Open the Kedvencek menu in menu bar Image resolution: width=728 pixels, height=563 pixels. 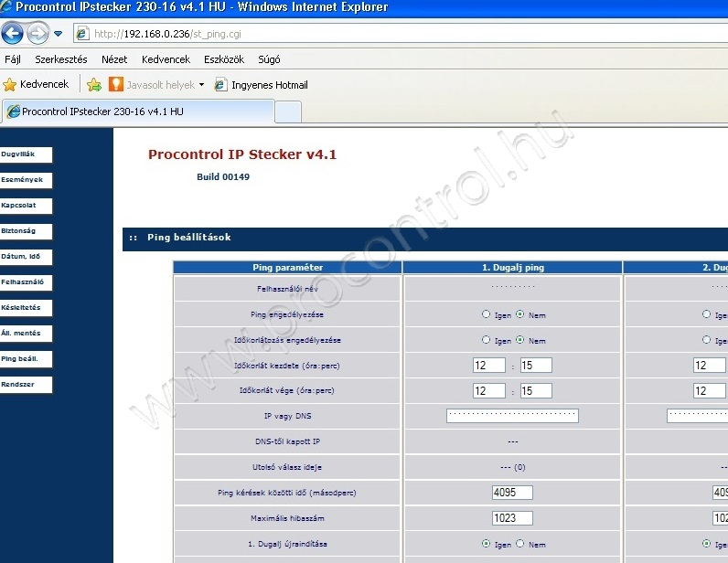coord(166,59)
